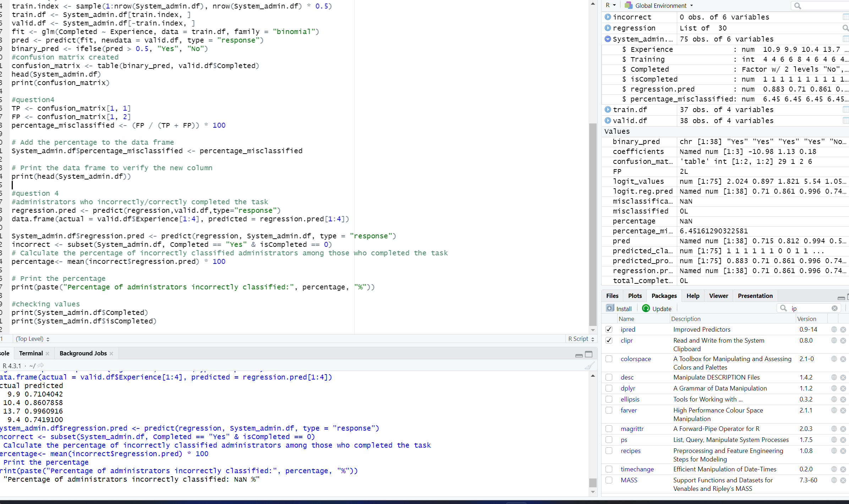The width and height of the screenshot is (849, 504).
Task: Click the Install packages button
Action: click(619, 308)
